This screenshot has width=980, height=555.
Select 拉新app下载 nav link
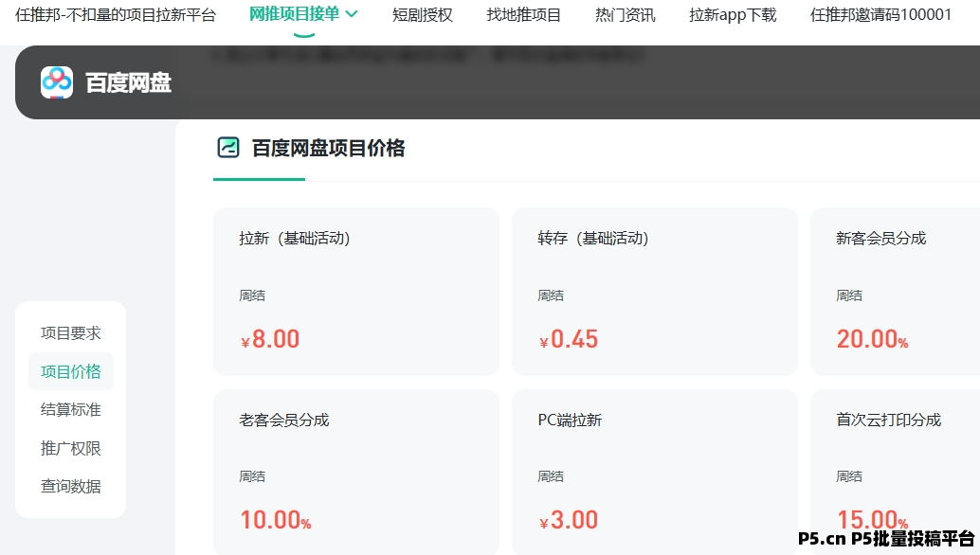(x=733, y=14)
